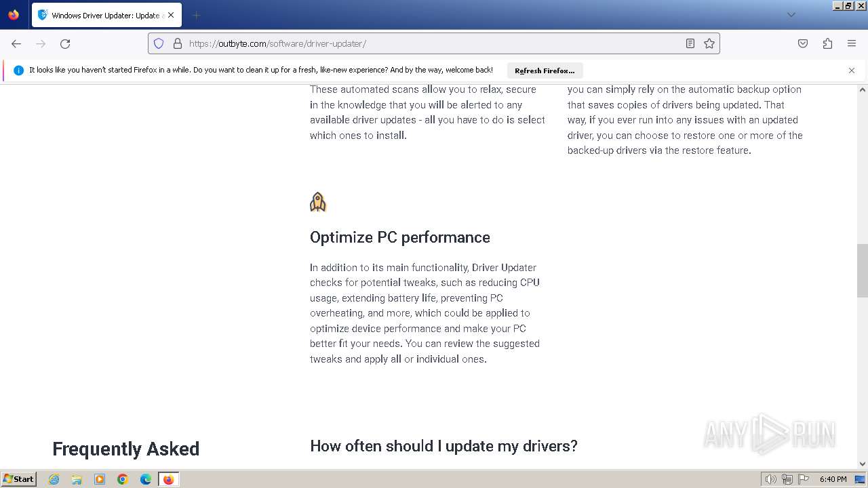Reload the current page

[65, 43]
